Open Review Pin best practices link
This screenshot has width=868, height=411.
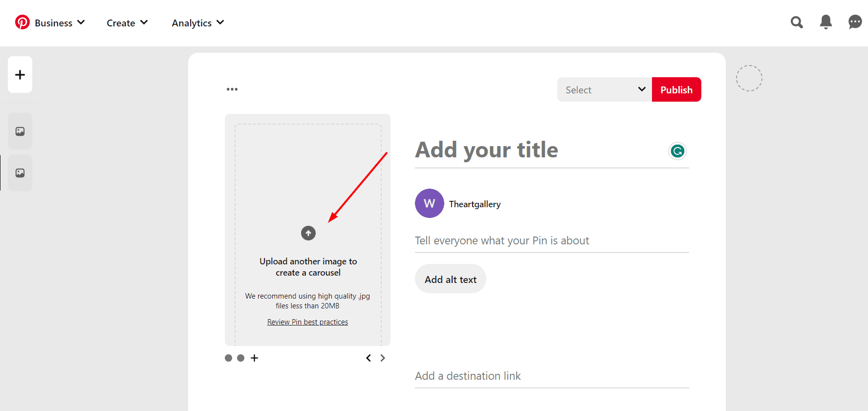pyautogui.click(x=307, y=322)
